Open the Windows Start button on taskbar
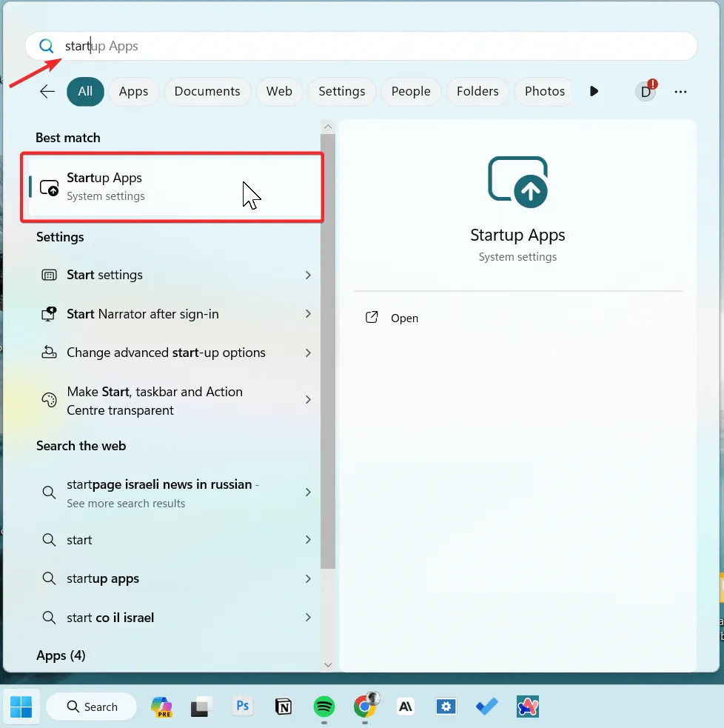724x728 pixels. [21, 707]
